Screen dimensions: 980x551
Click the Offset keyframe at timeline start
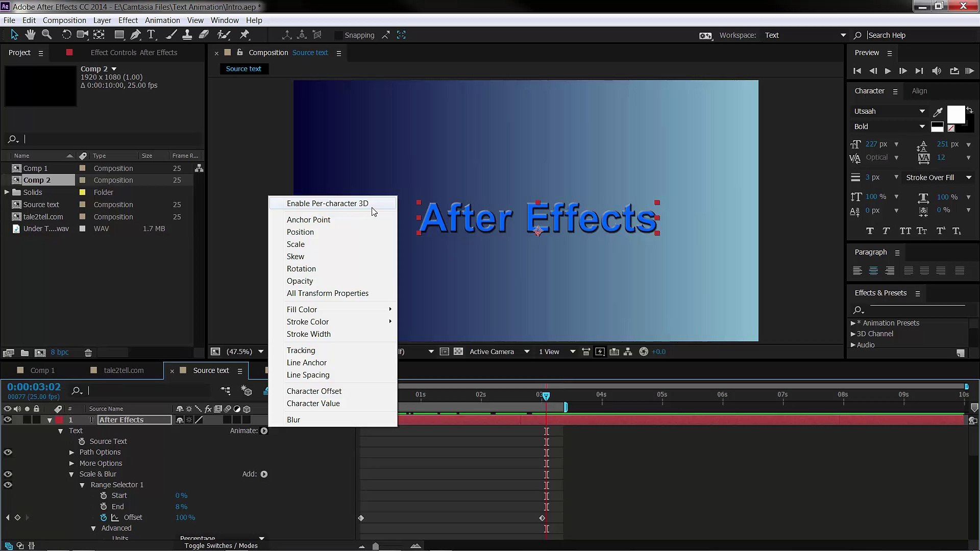pyautogui.click(x=361, y=518)
